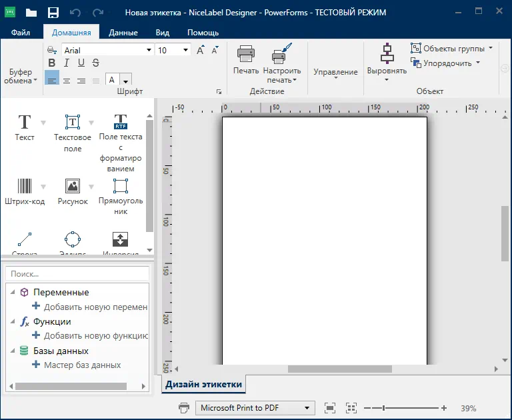Justify the text alignment
This screenshot has width=512, height=420.
[96, 81]
